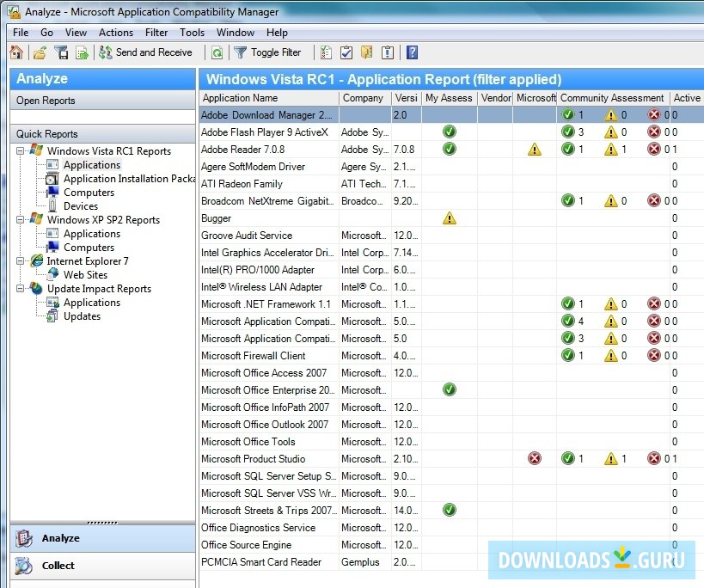The height and width of the screenshot is (588, 704).
Task: Open the Tools menu
Action: tap(193, 33)
